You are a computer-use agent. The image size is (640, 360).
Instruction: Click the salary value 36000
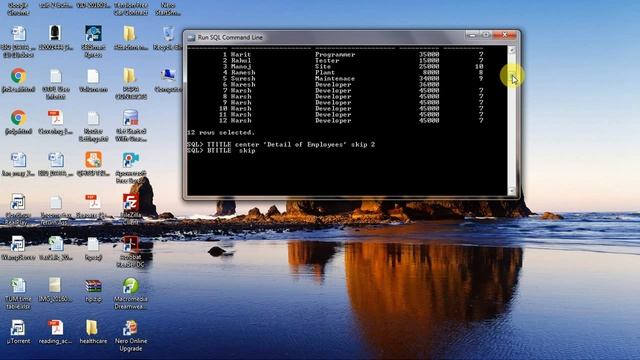click(x=429, y=84)
